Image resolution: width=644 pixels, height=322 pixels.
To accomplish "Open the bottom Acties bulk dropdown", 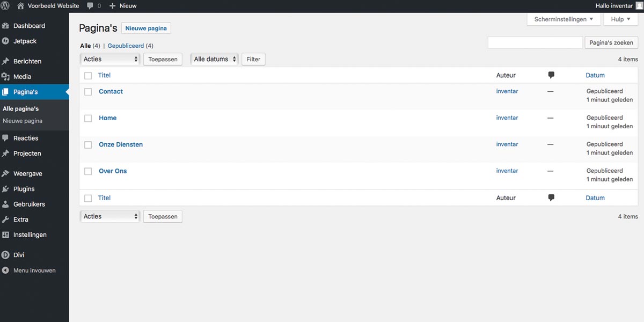I will coord(110,216).
